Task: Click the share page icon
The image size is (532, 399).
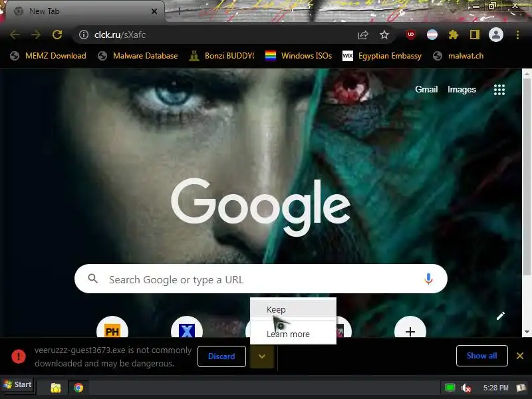Action: (x=363, y=35)
